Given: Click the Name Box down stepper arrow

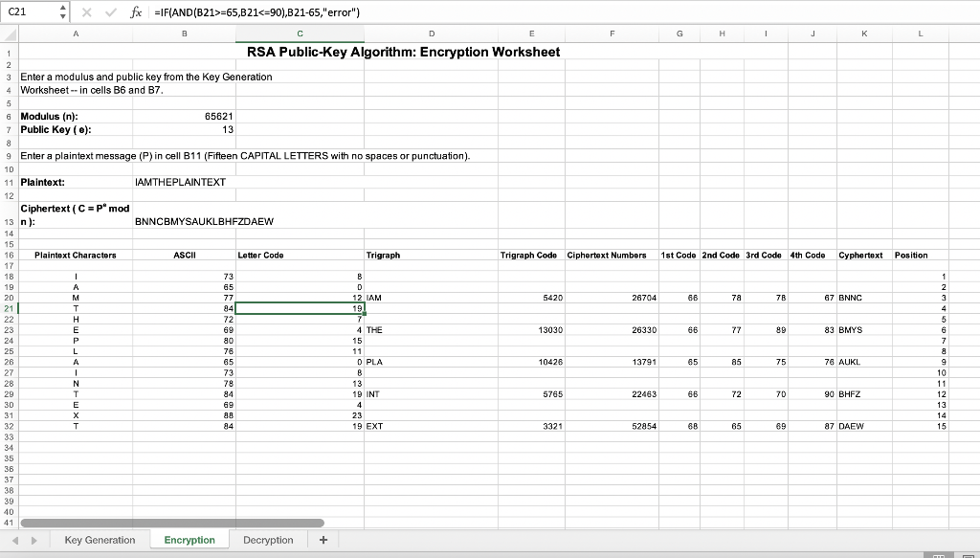Looking at the screenshot, I should [63, 15].
